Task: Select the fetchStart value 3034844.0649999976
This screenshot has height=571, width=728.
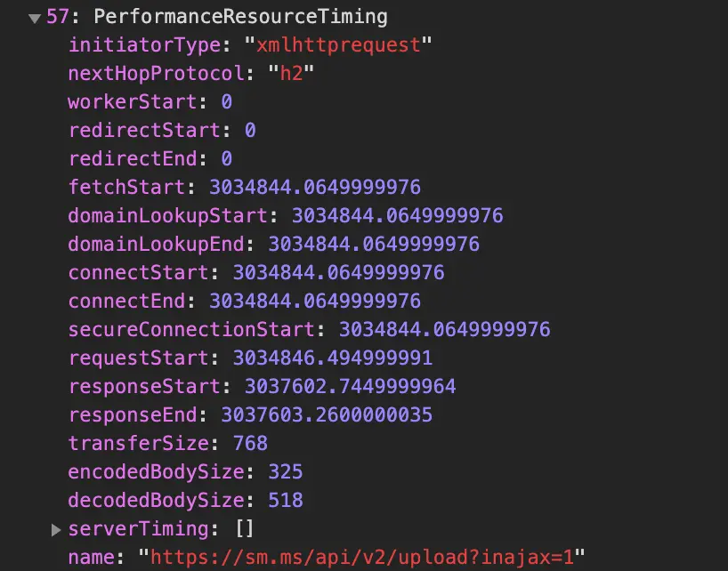Action: (x=315, y=187)
